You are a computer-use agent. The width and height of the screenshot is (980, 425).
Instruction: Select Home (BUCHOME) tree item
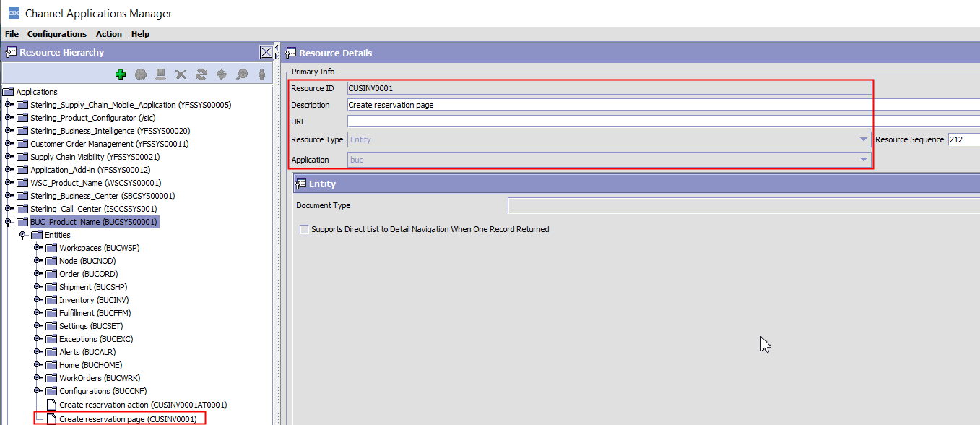pos(91,365)
